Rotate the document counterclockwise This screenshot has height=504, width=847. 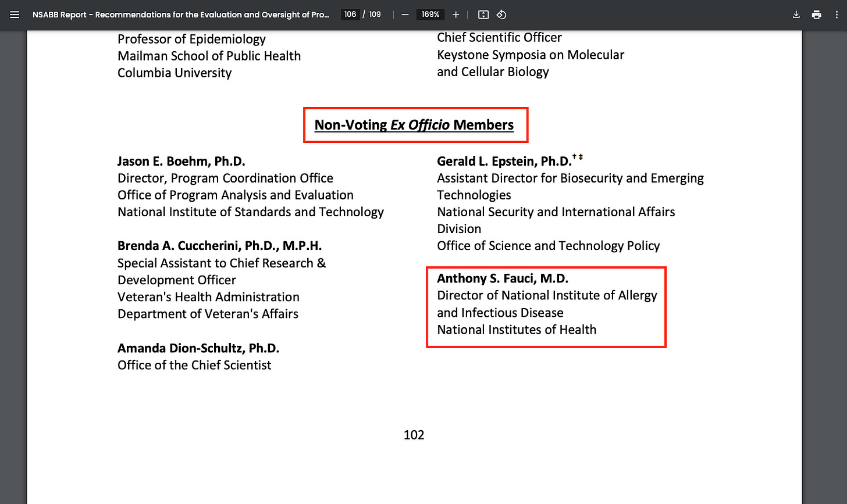tap(501, 15)
